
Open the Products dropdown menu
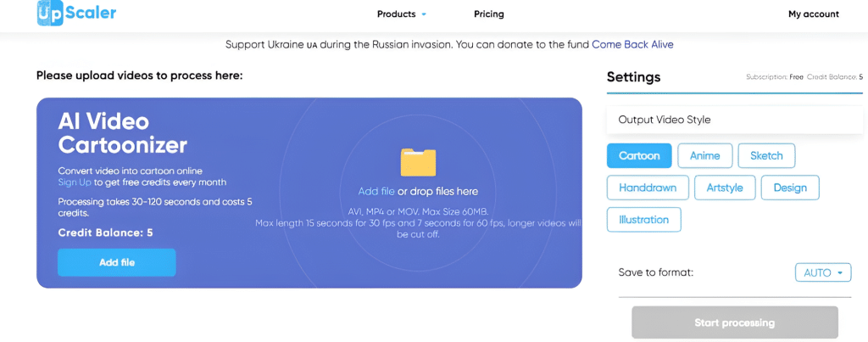coord(402,14)
